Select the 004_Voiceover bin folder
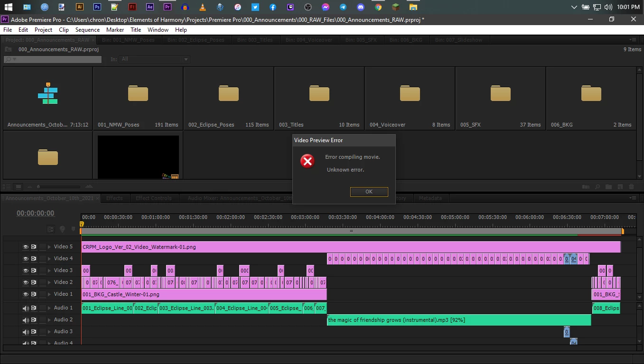Screen dimensions: 644x364 tap(410, 93)
